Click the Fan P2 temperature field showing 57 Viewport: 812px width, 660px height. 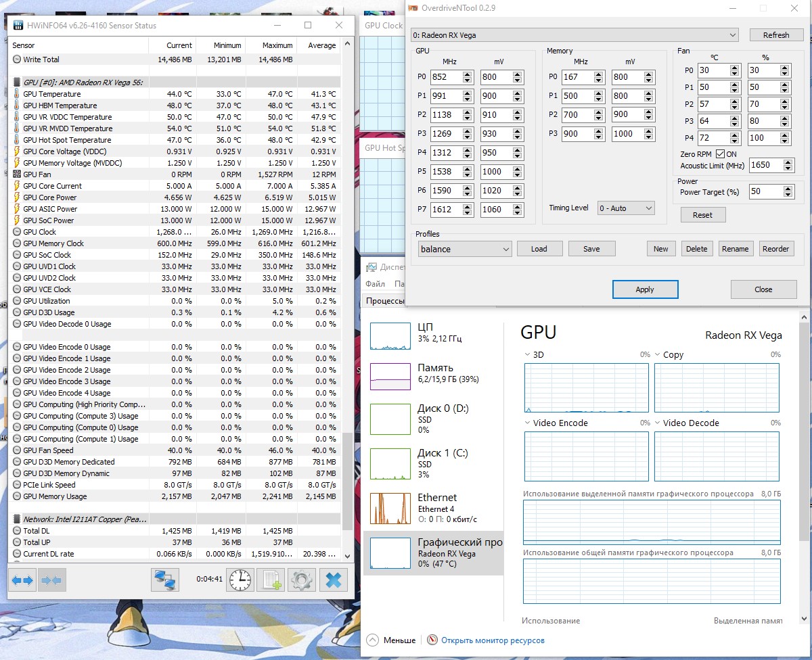(x=718, y=104)
